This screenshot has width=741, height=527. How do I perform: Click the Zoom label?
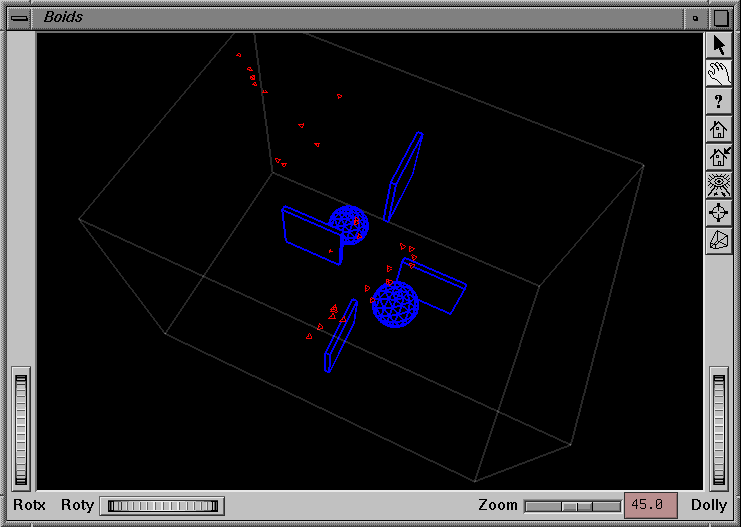click(498, 505)
